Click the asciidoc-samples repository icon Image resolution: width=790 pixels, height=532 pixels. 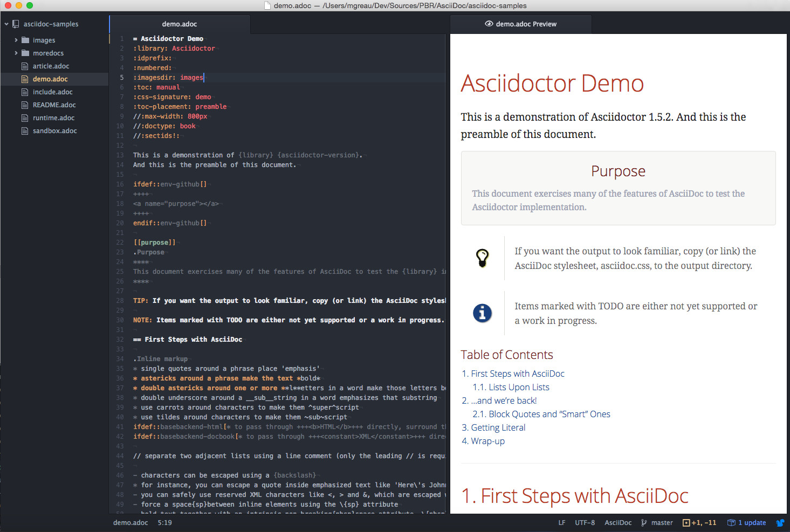click(x=16, y=24)
